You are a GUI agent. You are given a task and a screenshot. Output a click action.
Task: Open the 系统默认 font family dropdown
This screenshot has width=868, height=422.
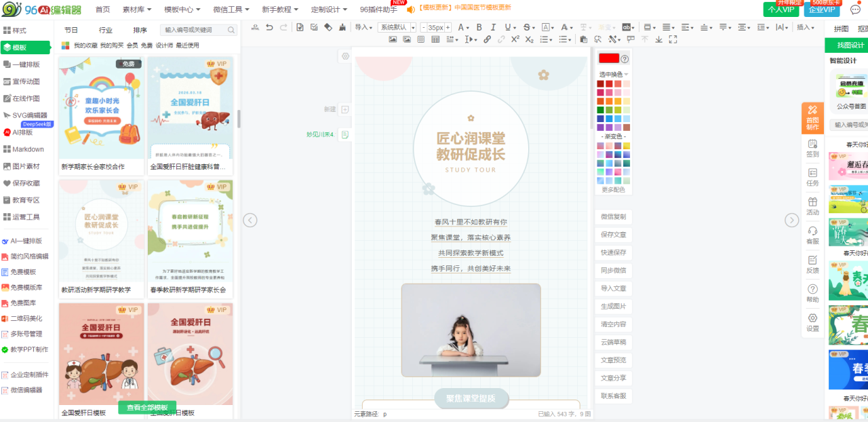(397, 27)
